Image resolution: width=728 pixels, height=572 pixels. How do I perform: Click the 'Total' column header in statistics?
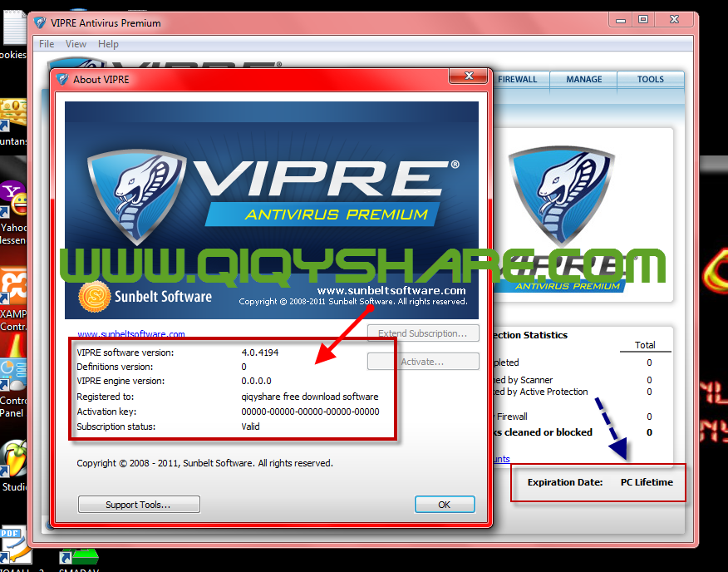(x=645, y=345)
